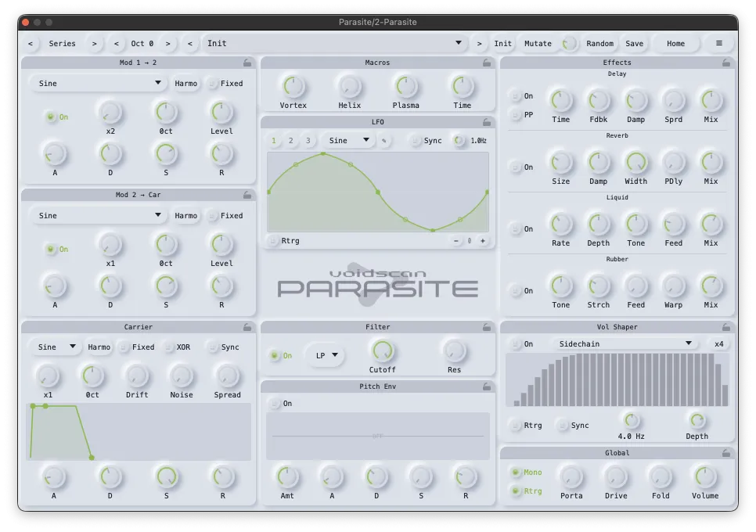Click Harmo button in Mod 1 → 2
This screenshot has height=532, width=756.
[x=186, y=84]
